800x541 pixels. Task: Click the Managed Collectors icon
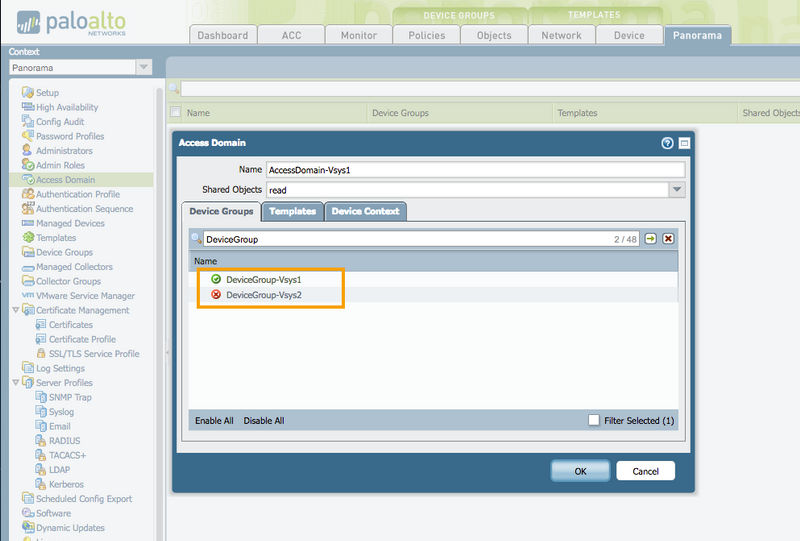(28, 267)
